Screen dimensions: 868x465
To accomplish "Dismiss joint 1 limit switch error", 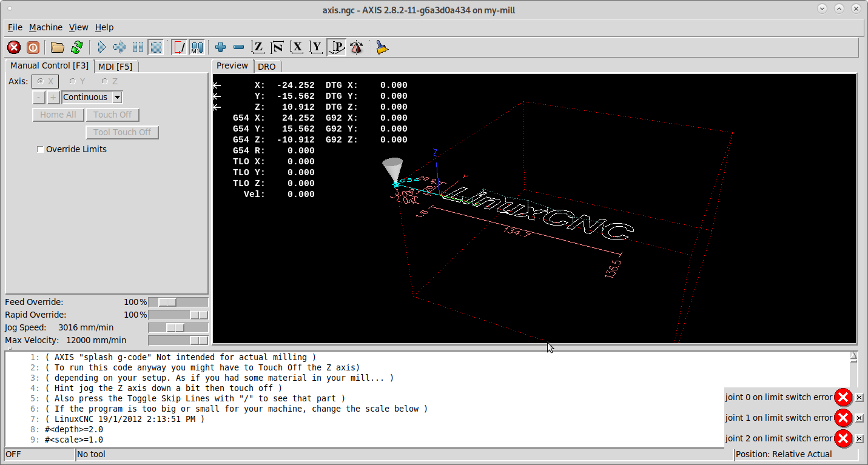I will pos(860,418).
